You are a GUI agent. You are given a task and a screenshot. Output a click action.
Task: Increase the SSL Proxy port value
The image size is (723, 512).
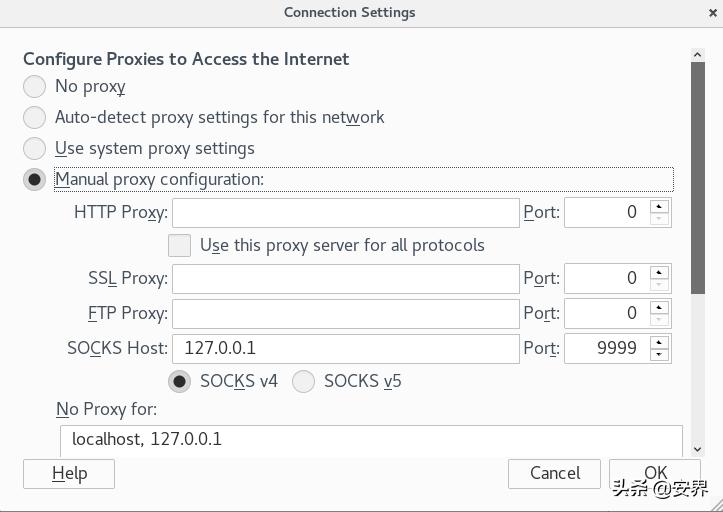click(659, 273)
